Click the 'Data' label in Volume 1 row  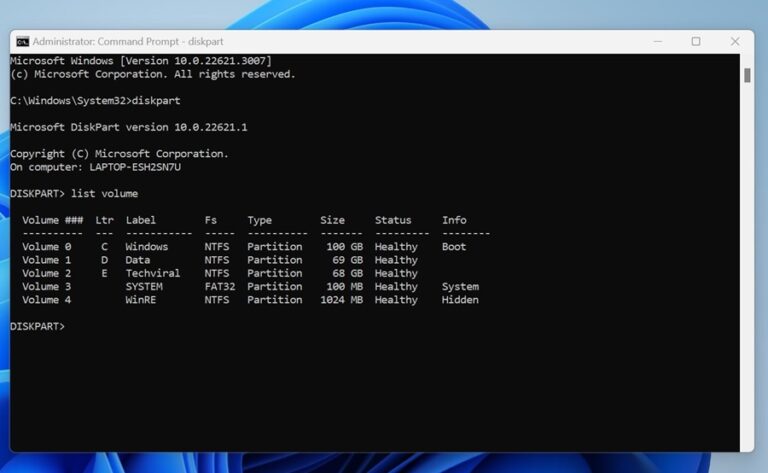pyautogui.click(x=137, y=259)
